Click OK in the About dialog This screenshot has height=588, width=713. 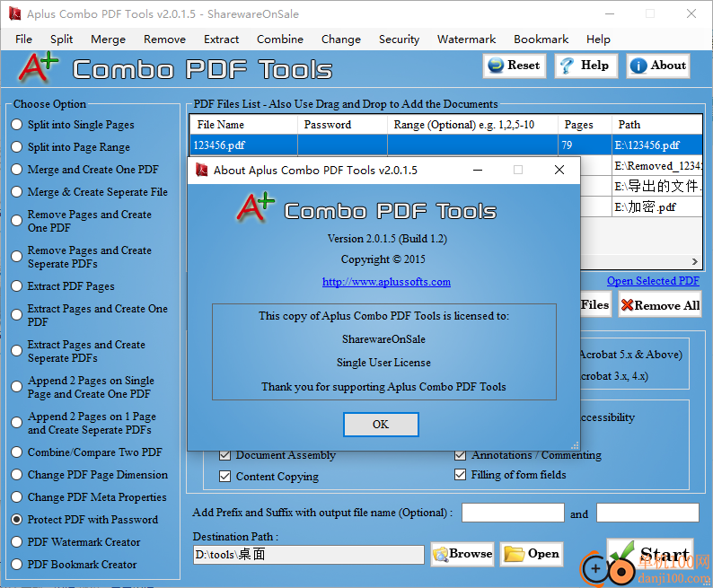pos(381,425)
